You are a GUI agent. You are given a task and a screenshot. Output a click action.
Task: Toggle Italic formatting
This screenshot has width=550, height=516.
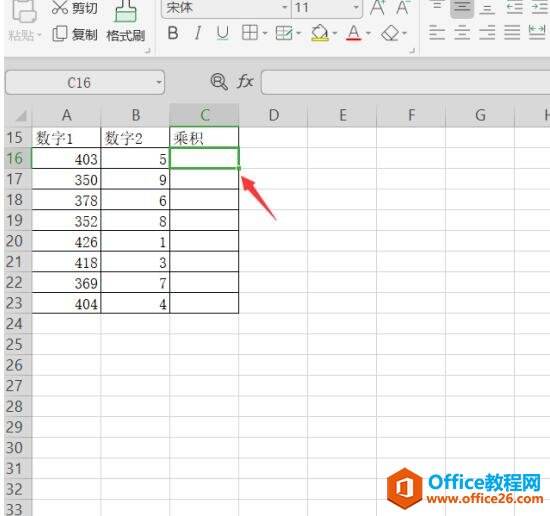click(198, 33)
